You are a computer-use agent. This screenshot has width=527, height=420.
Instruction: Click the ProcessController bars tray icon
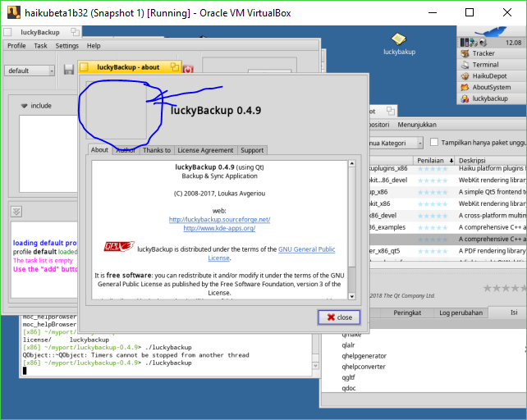click(x=465, y=43)
